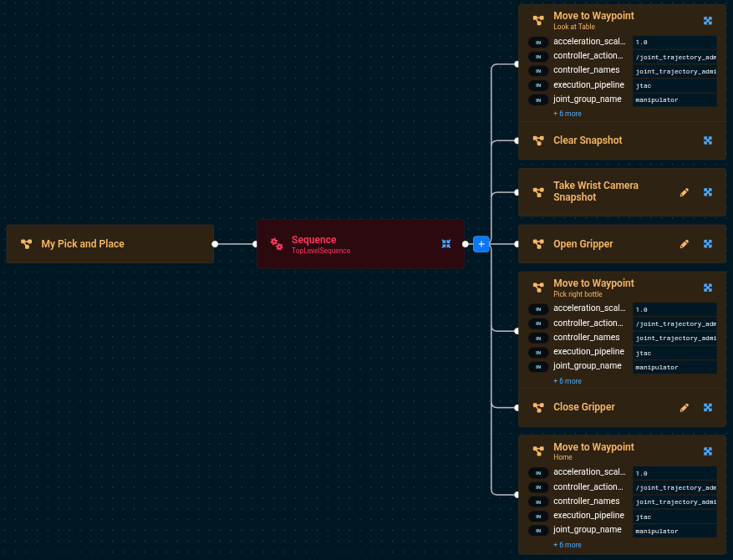Expand the Open Gripper node icon

pos(707,244)
